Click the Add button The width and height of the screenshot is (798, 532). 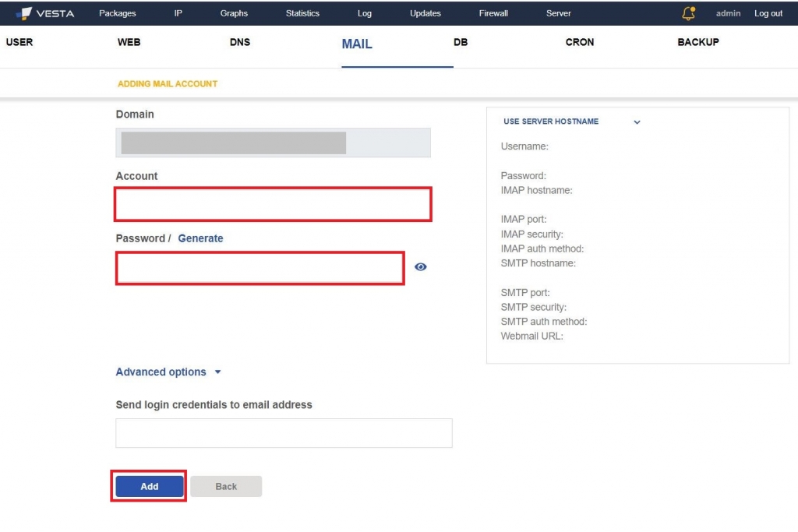pos(149,486)
